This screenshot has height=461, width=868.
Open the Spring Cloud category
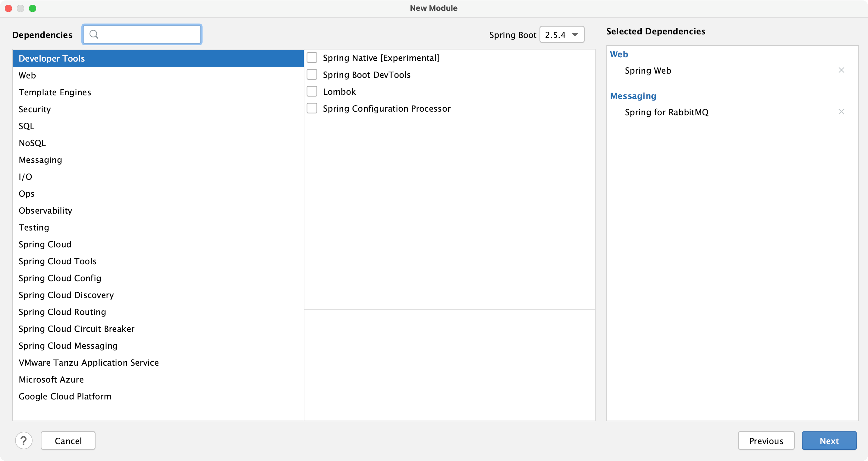point(158,244)
